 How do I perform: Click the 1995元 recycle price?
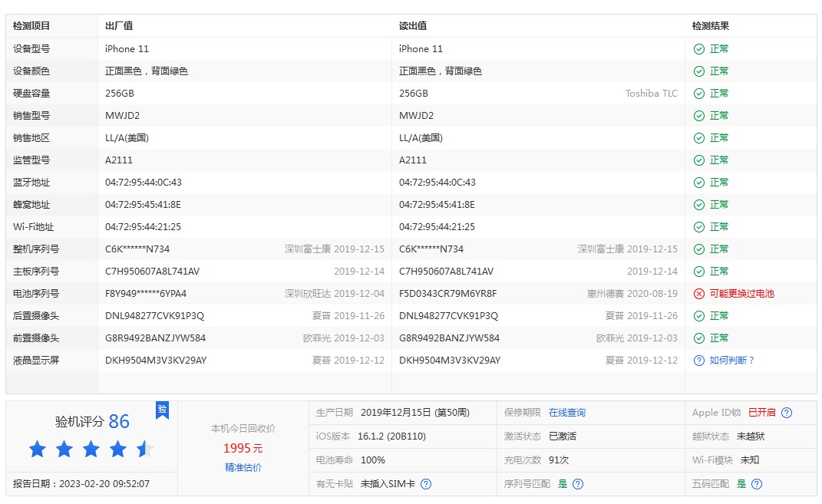243,448
